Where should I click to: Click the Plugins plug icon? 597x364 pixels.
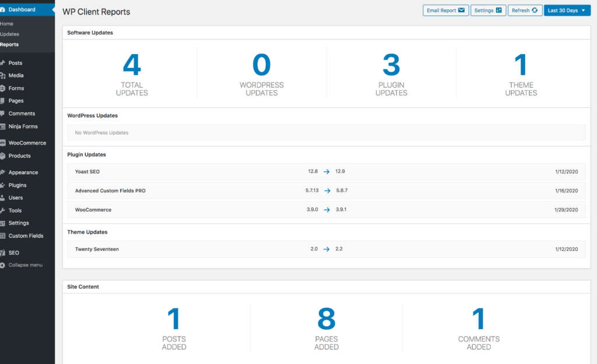[2, 185]
